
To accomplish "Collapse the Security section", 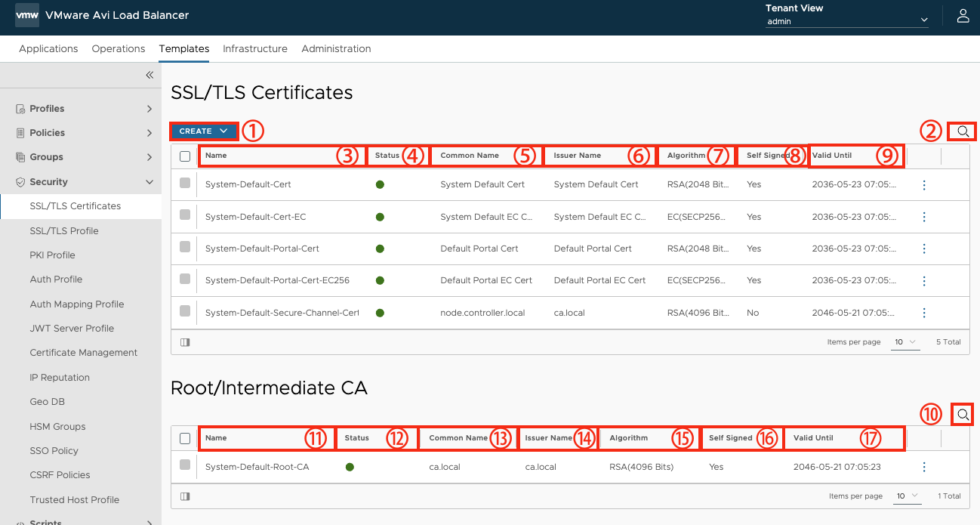I will 149,182.
